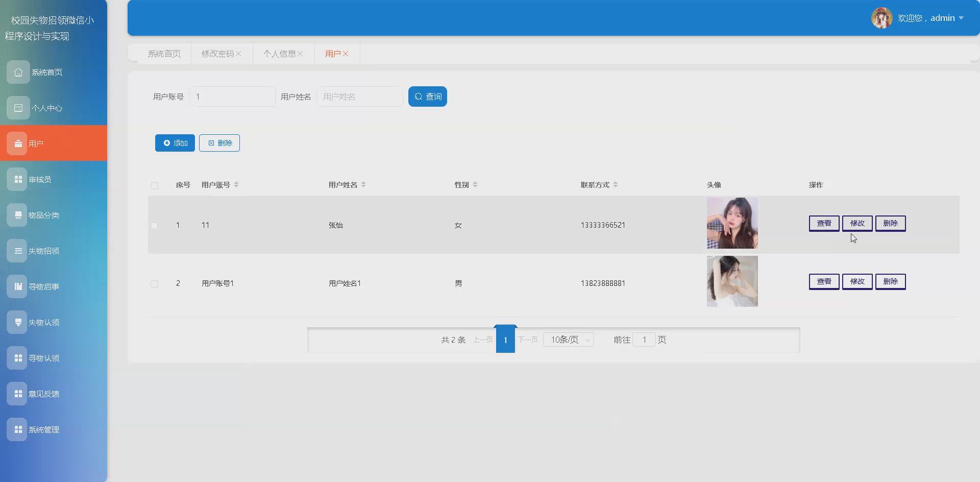Viewport: 980px width, 482px height.
Task: Check the select-all checkbox in table header
Action: [155, 185]
